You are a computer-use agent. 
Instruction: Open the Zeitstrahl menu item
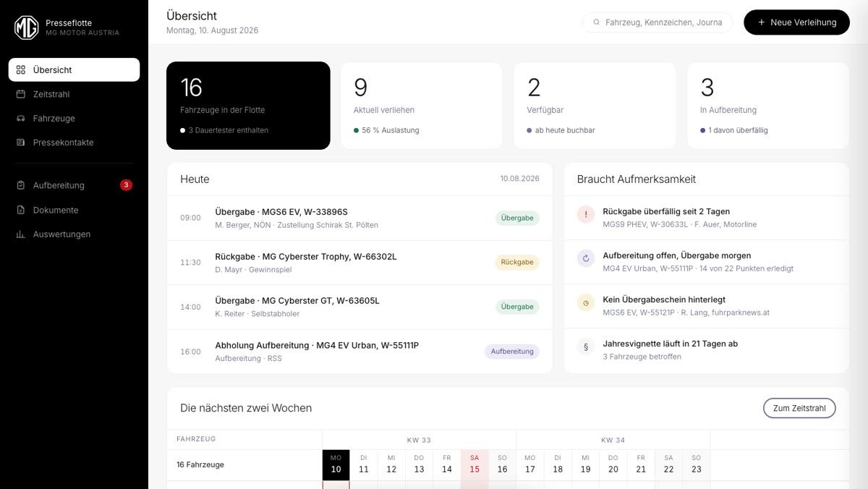tap(74, 94)
